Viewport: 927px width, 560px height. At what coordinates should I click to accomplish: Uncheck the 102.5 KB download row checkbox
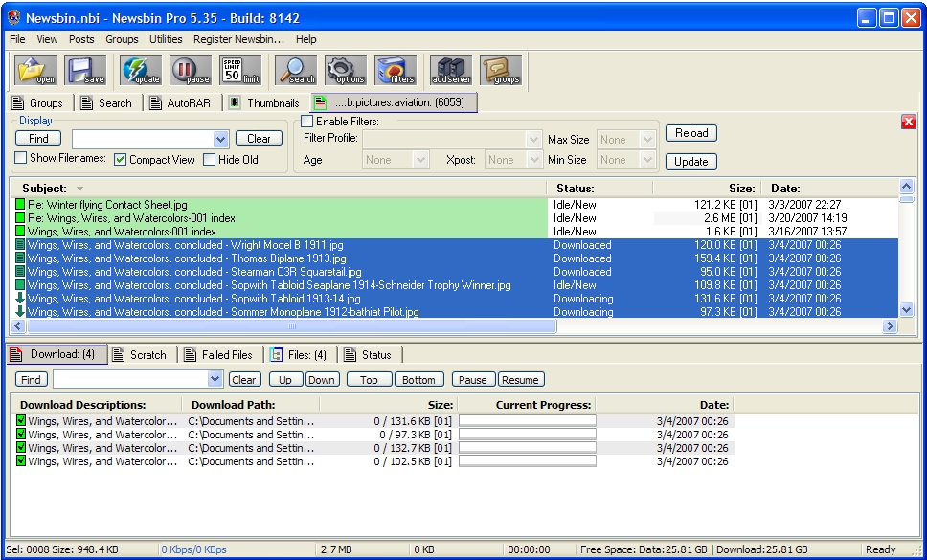click(x=21, y=460)
